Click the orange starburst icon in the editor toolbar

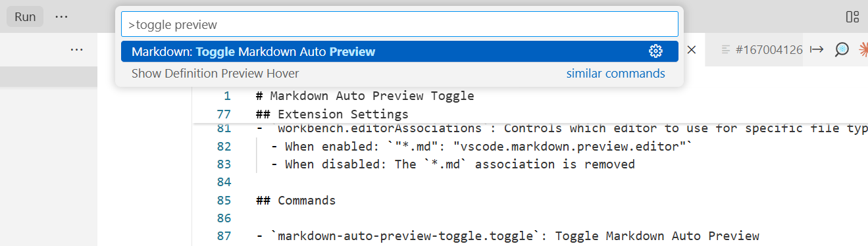coord(863,49)
